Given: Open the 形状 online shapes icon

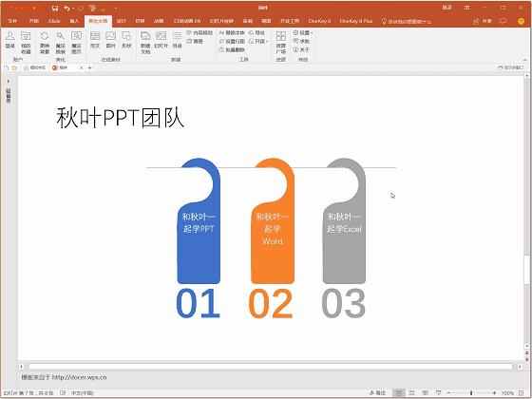Looking at the screenshot, I should click(x=126, y=36).
